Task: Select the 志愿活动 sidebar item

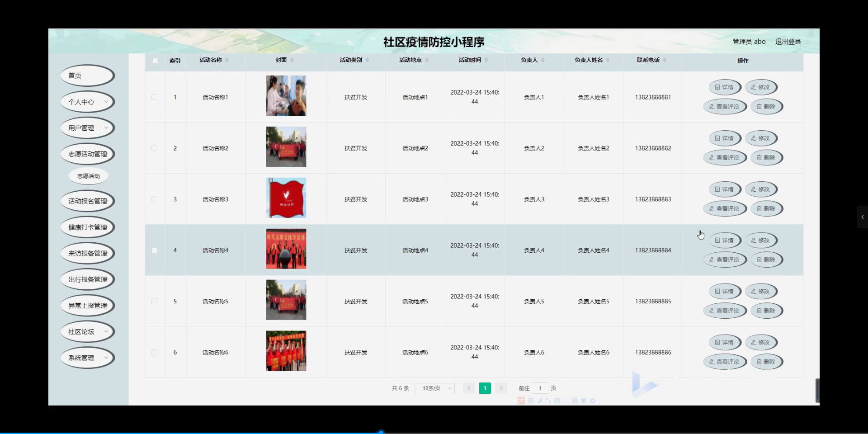Action: tap(88, 176)
